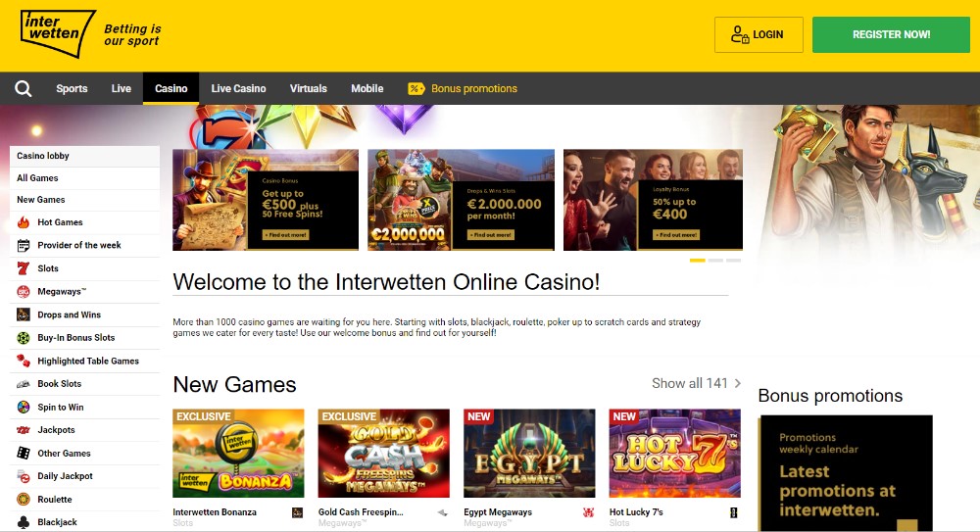Select the Slots red seven icon

point(24,268)
